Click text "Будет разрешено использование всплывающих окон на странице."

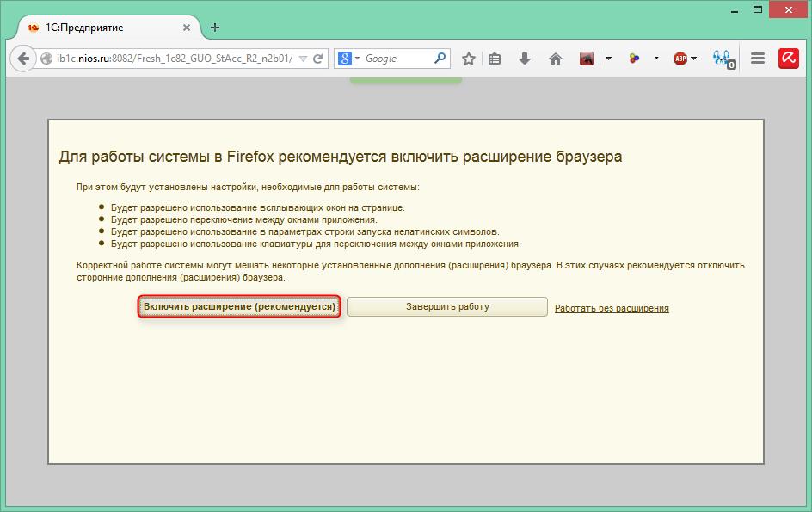(x=258, y=207)
